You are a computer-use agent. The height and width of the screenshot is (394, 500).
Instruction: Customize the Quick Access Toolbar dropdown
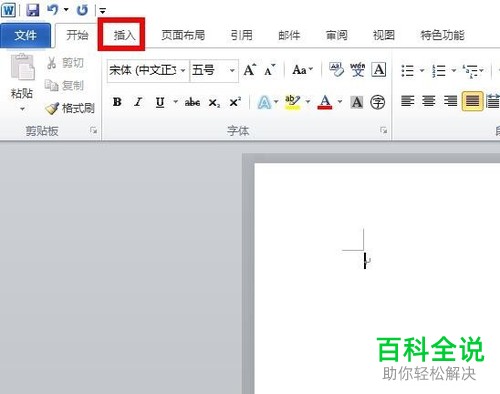point(103,11)
